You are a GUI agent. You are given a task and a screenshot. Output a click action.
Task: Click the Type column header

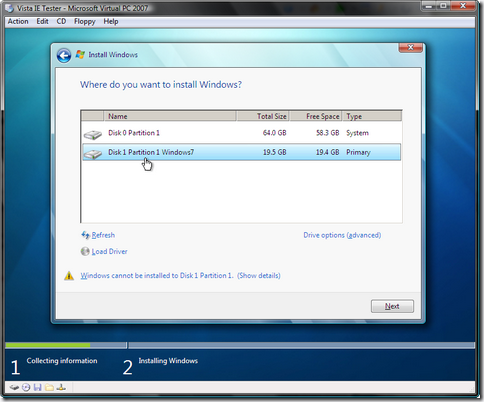point(372,116)
